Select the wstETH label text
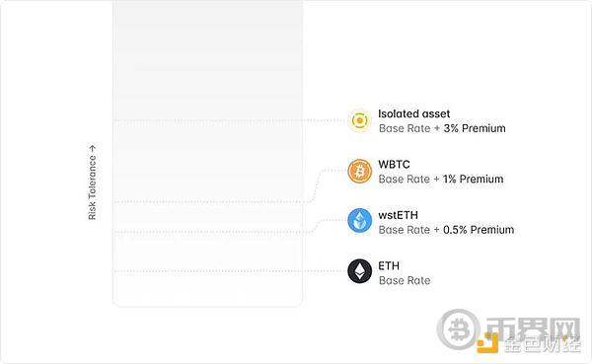The height and width of the screenshot is (364, 592). (x=398, y=215)
